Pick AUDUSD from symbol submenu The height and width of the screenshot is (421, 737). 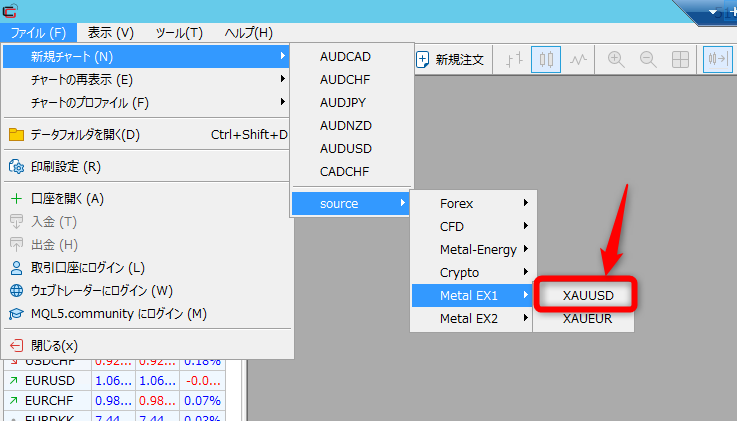click(352, 149)
